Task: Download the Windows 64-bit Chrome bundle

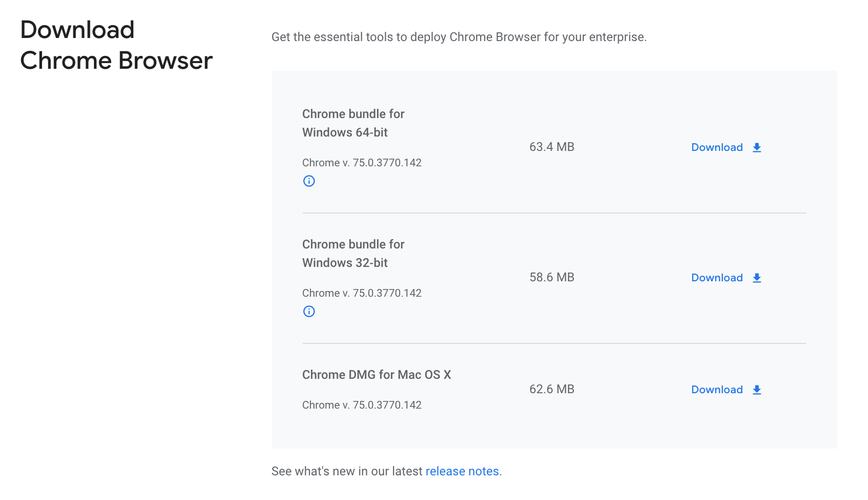Action: tap(726, 147)
